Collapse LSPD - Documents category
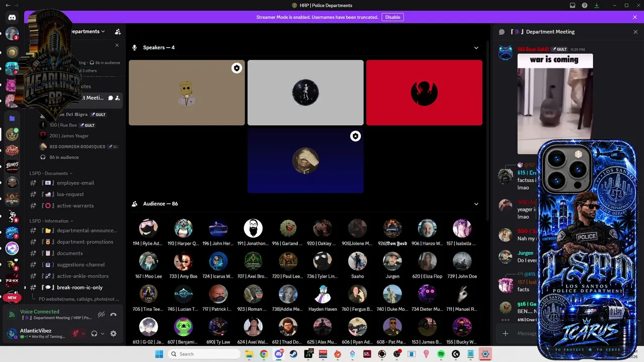The image size is (644, 362). click(x=51, y=173)
